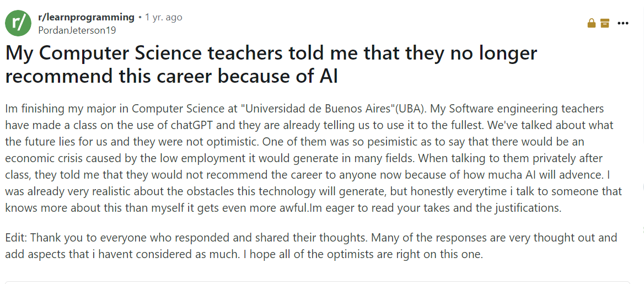Click the "Edit:" label starting the second paragraph
This screenshot has width=644, height=284.
click(17, 238)
